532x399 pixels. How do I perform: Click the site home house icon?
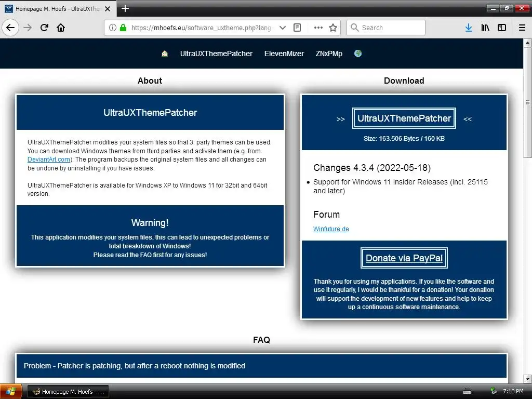pyautogui.click(x=165, y=54)
